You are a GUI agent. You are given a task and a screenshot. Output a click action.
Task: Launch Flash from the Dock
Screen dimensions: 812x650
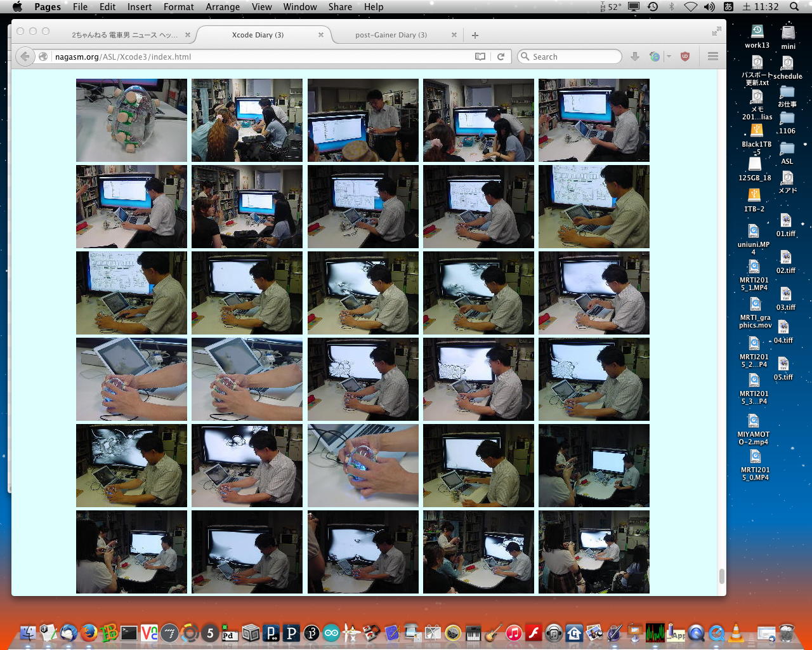tap(534, 632)
